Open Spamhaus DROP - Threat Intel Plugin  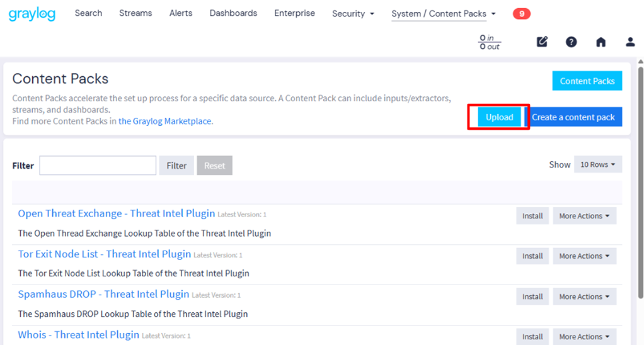coord(103,294)
